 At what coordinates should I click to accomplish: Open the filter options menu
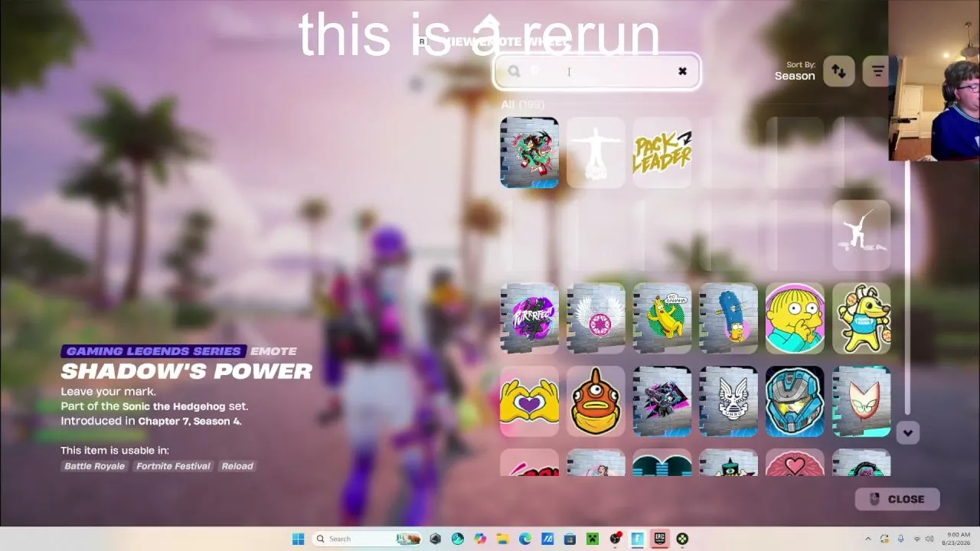(x=877, y=71)
